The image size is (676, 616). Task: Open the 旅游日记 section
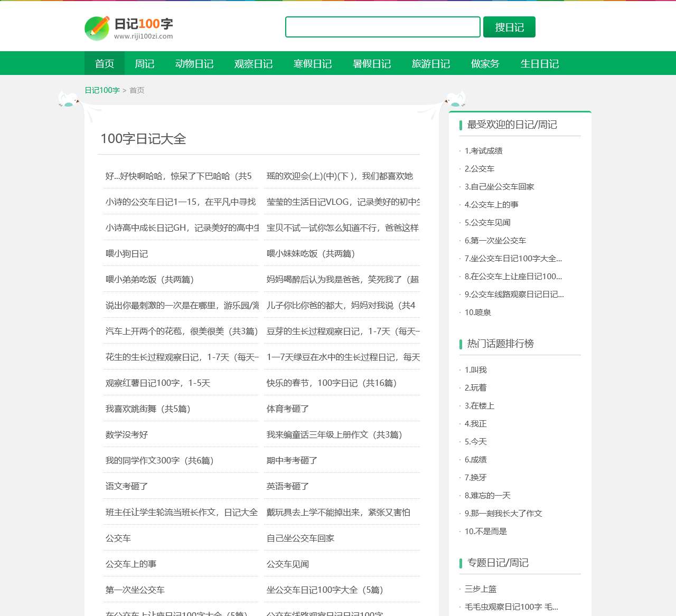[x=431, y=63]
